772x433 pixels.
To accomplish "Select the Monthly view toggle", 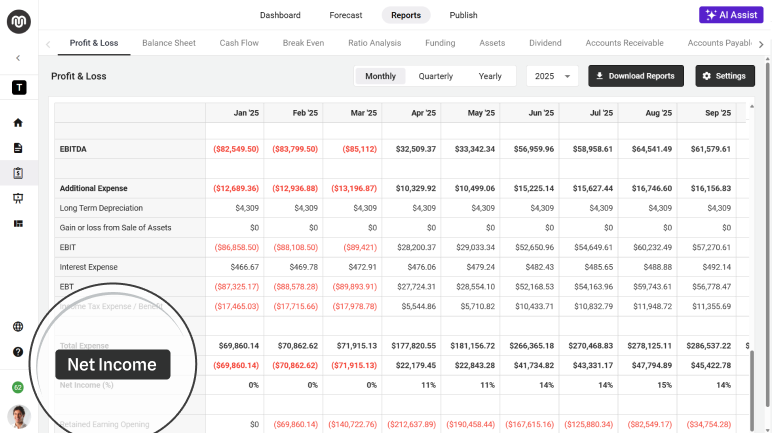I will [x=380, y=76].
